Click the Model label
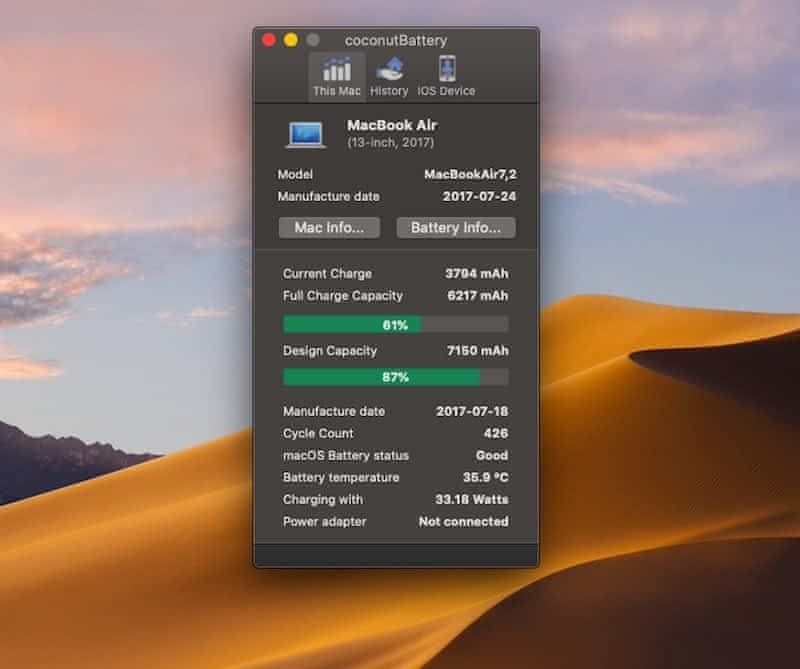 tap(295, 175)
